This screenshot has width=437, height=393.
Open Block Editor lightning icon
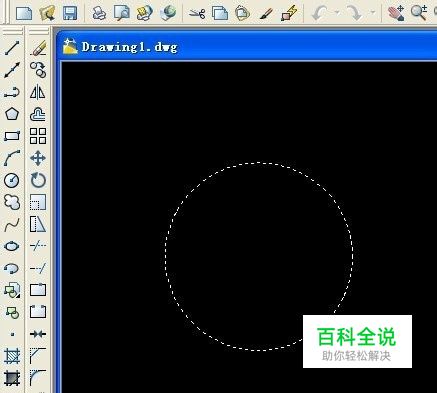[x=289, y=13]
